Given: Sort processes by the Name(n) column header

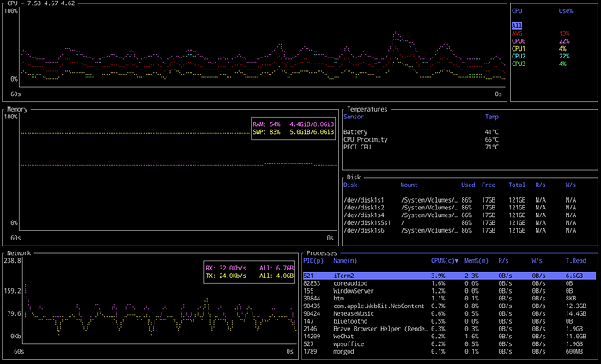Looking at the screenshot, I should click(345, 261).
